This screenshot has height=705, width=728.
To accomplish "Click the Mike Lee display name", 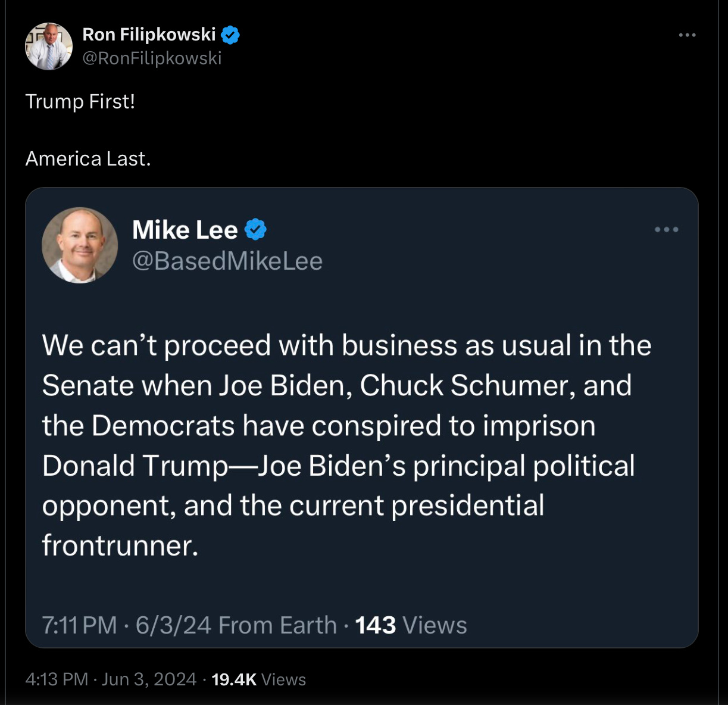I will pyautogui.click(x=185, y=230).
